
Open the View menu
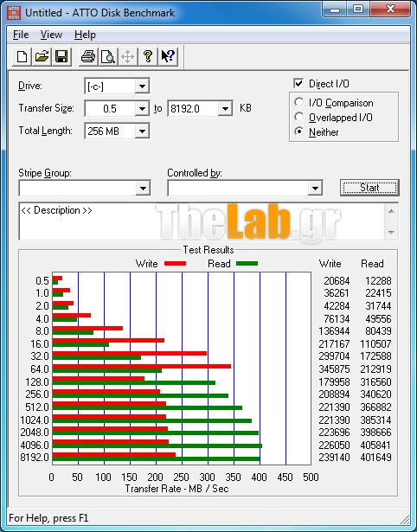[x=51, y=35]
